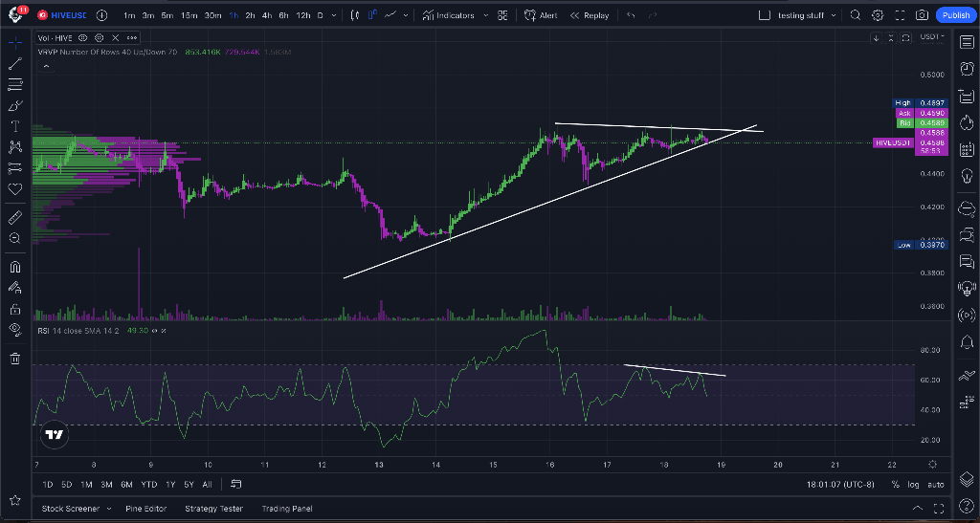Open the go-to-date calendar icon
980x523 pixels.
point(235,485)
